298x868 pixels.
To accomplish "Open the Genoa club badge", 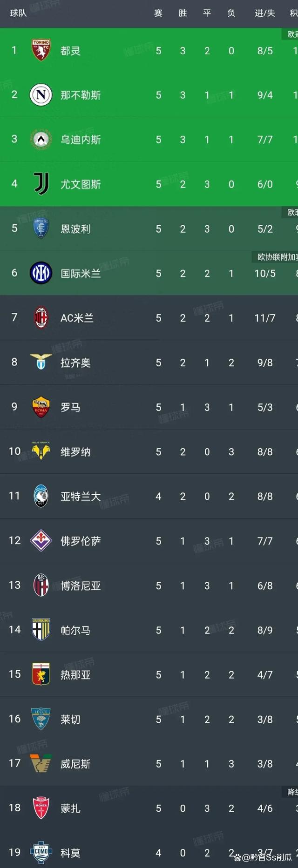I will [x=41, y=674].
